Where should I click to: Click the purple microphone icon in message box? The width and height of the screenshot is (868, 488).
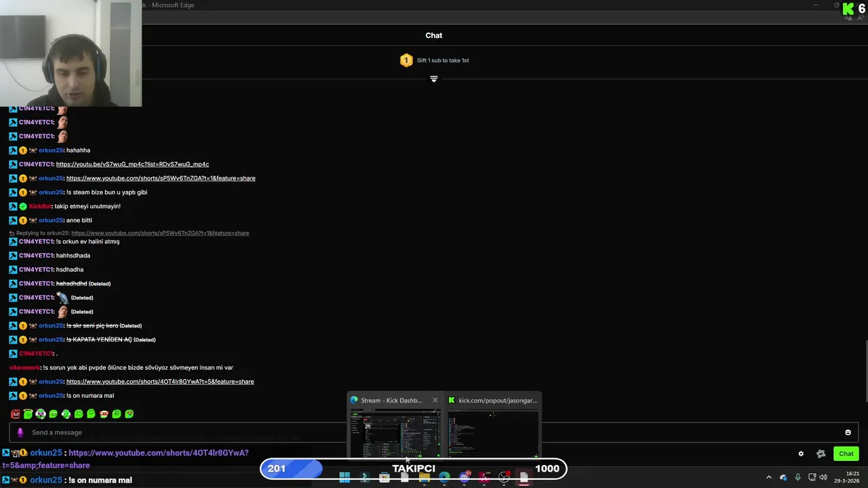pos(20,432)
